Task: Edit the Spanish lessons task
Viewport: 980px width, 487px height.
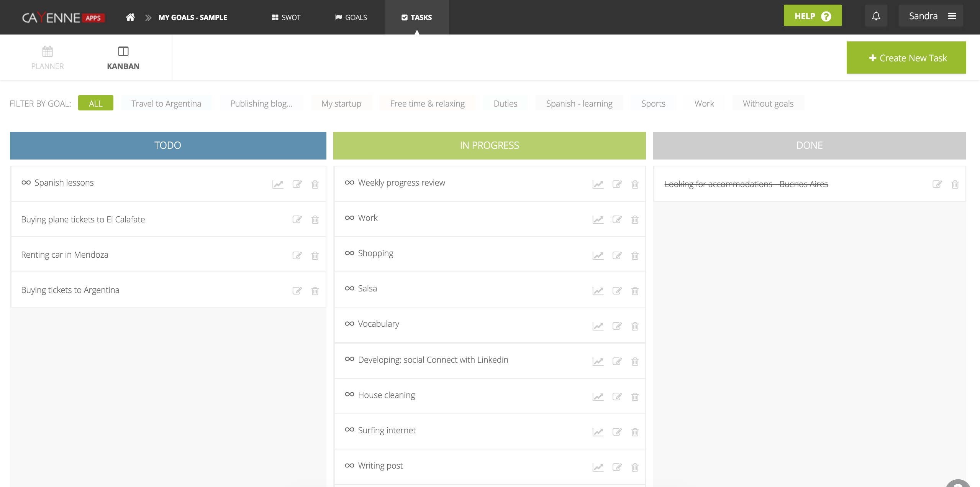Action: [x=297, y=184]
